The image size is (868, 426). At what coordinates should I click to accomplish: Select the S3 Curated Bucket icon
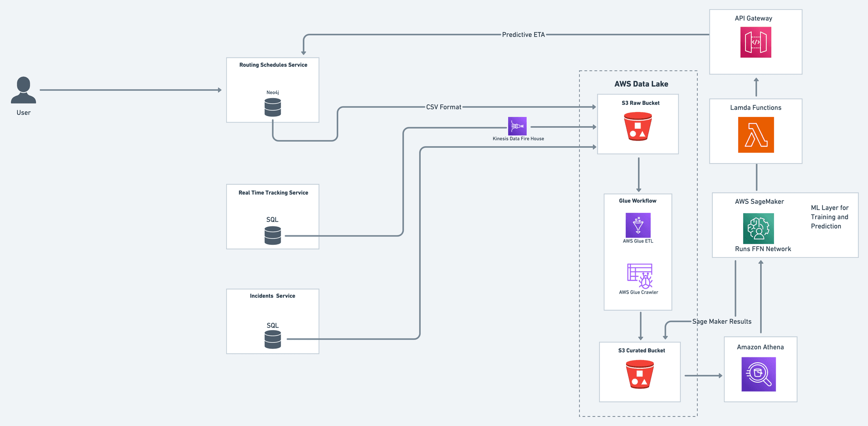640,374
